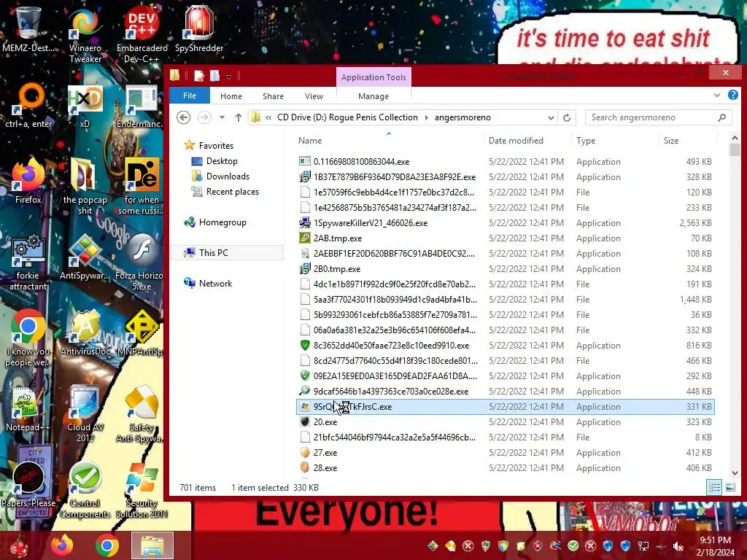The height and width of the screenshot is (560, 747).
Task: Open the recent locations dropdown arrow
Action: point(222,117)
